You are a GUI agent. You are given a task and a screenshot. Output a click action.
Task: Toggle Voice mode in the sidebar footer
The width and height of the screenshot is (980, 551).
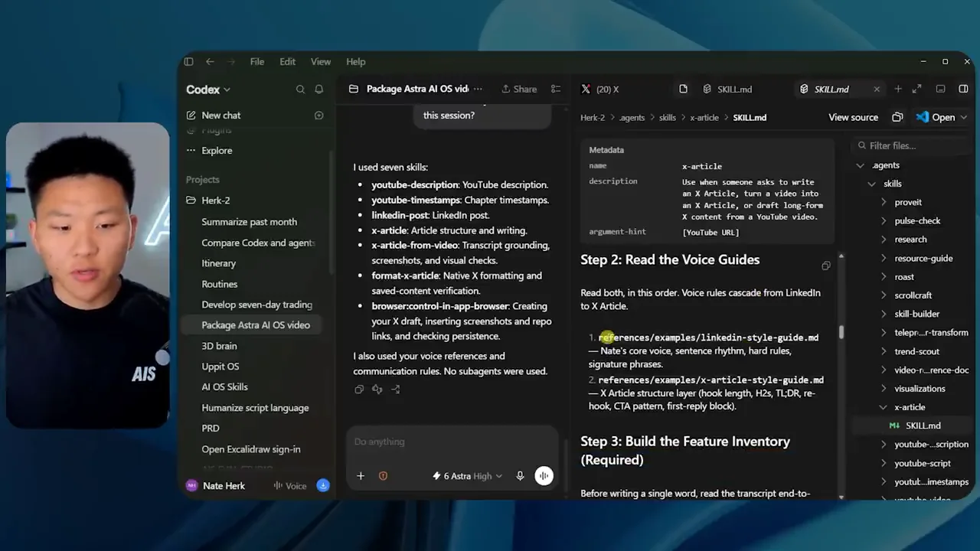pyautogui.click(x=290, y=486)
